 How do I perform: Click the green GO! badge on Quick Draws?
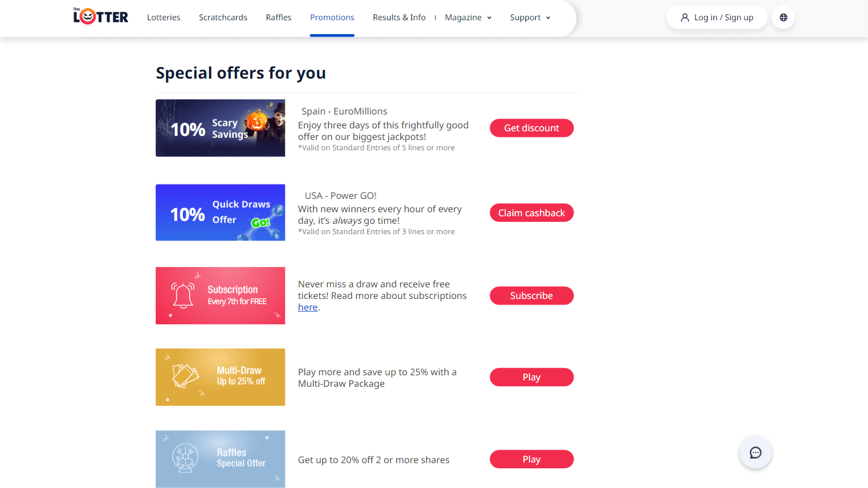tap(260, 223)
